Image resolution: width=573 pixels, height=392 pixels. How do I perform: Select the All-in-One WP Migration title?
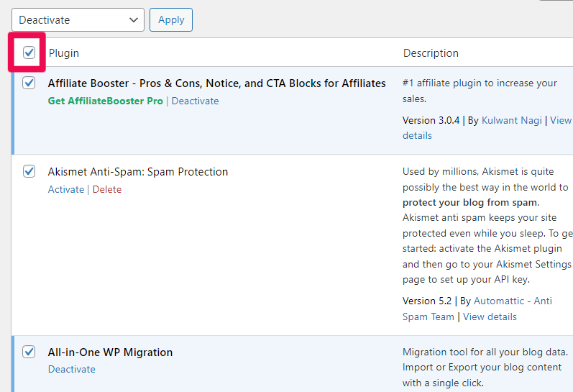110,352
